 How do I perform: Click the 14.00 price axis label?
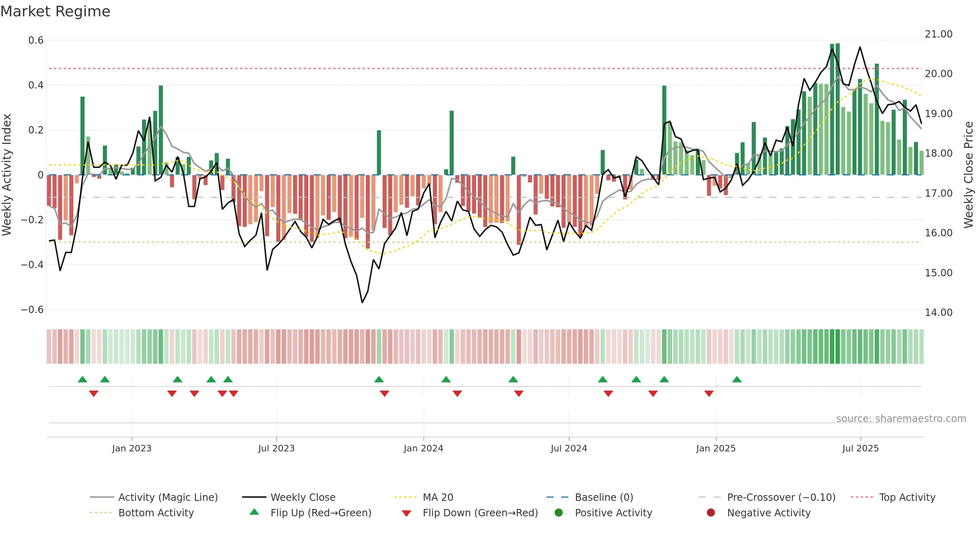click(939, 313)
